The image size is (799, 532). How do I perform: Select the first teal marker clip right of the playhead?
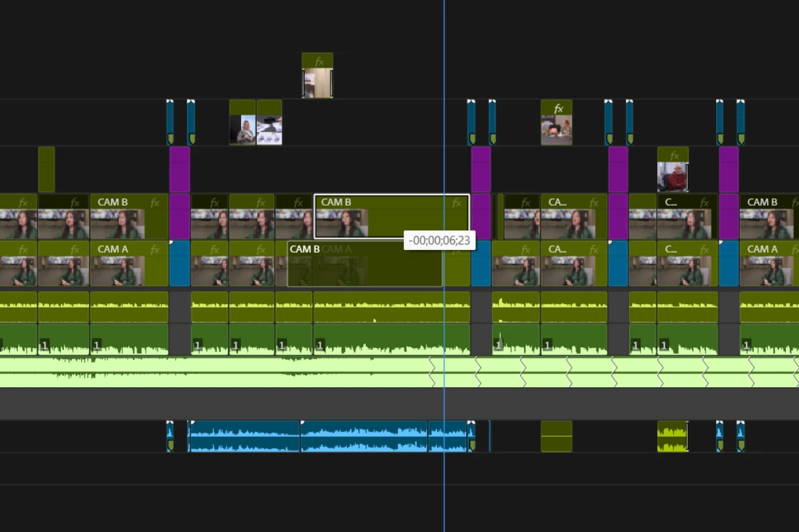click(x=471, y=122)
